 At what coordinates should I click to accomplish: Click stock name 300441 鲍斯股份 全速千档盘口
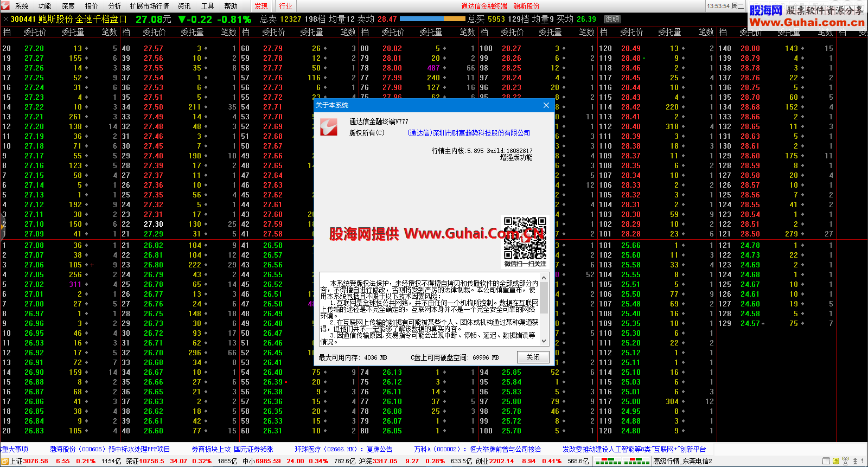[x=68, y=19]
